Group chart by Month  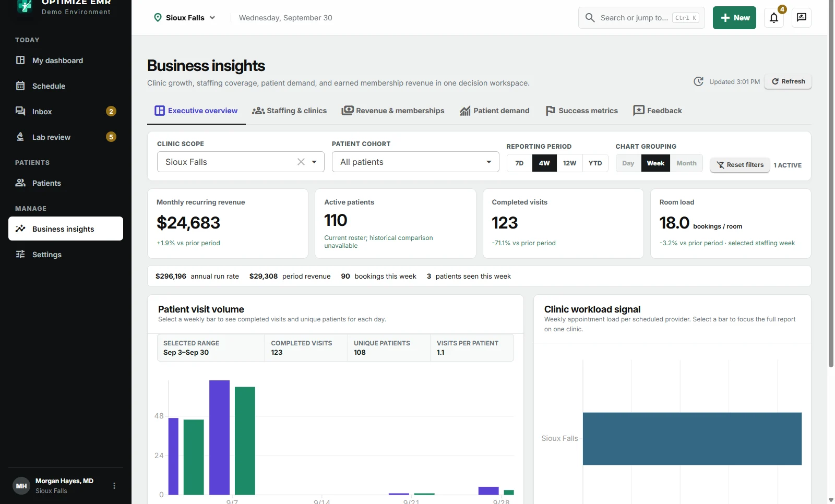pyautogui.click(x=686, y=163)
